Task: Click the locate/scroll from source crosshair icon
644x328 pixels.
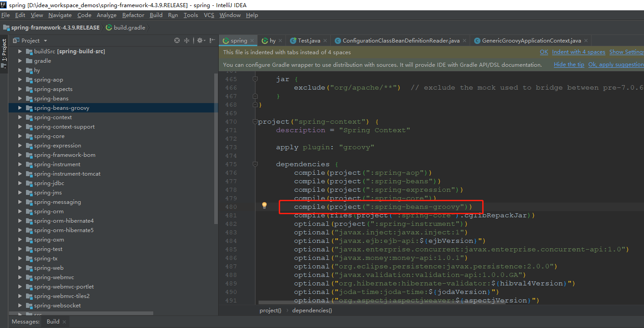Action: click(x=177, y=40)
